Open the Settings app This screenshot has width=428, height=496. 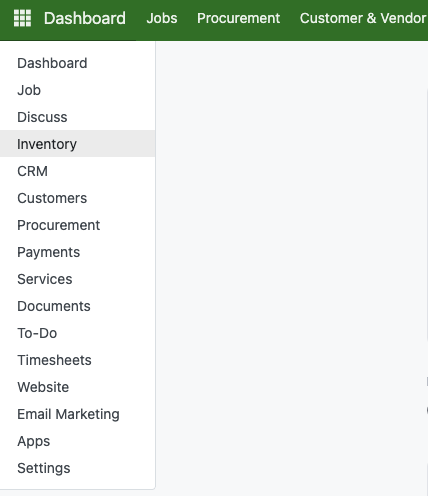click(77, 468)
